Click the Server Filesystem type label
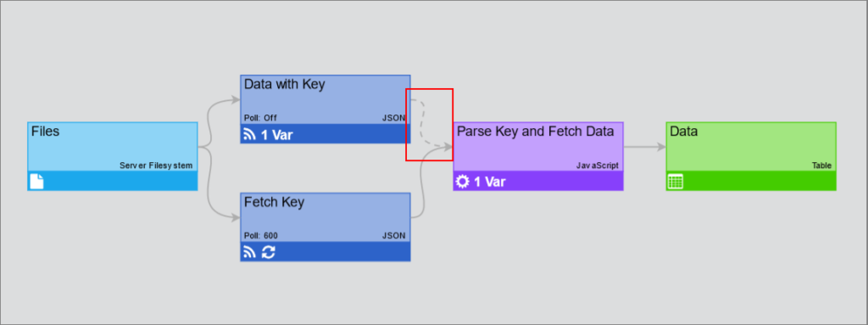This screenshot has width=868, height=325. click(156, 165)
